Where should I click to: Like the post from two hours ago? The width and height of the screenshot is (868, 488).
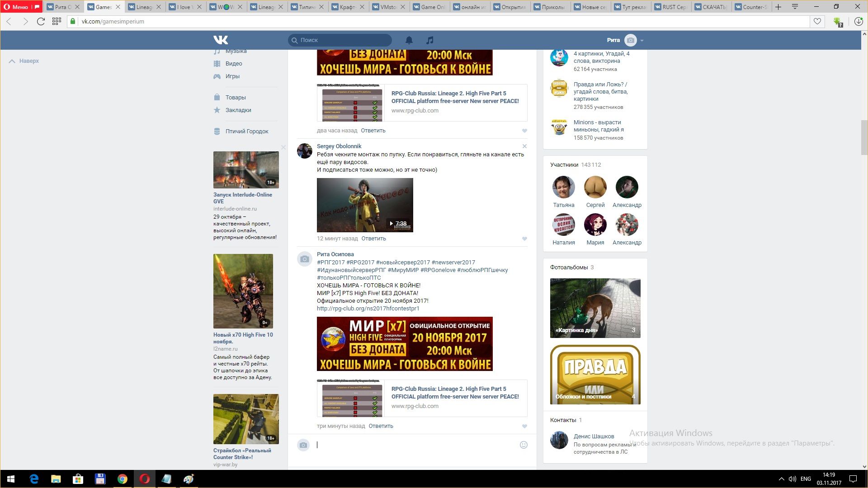524,131
